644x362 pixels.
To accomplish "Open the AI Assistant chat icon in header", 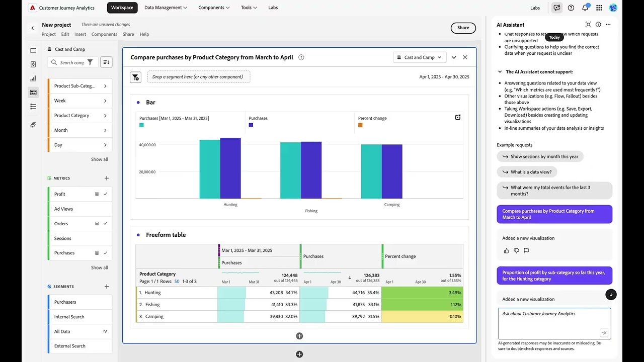I will 556,8.
